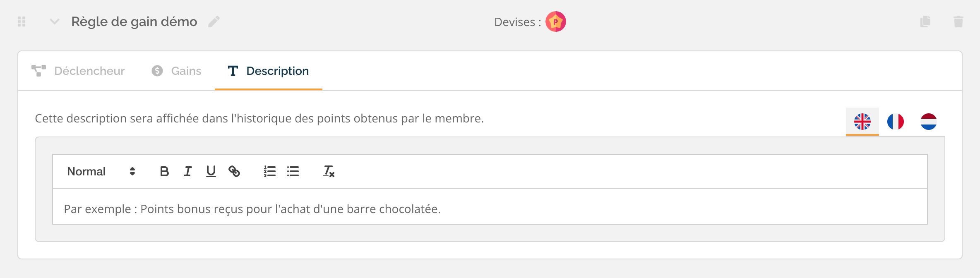Select the English flag language

click(x=862, y=122)
